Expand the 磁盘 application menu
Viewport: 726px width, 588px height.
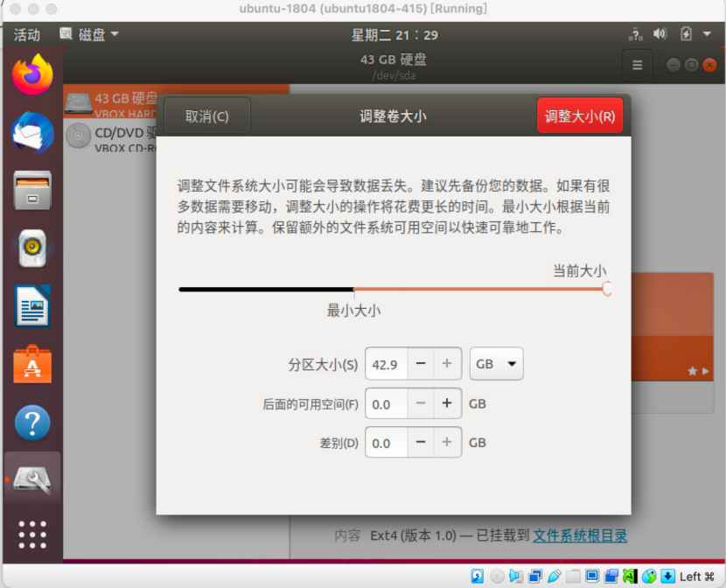(x=89, y=34)
